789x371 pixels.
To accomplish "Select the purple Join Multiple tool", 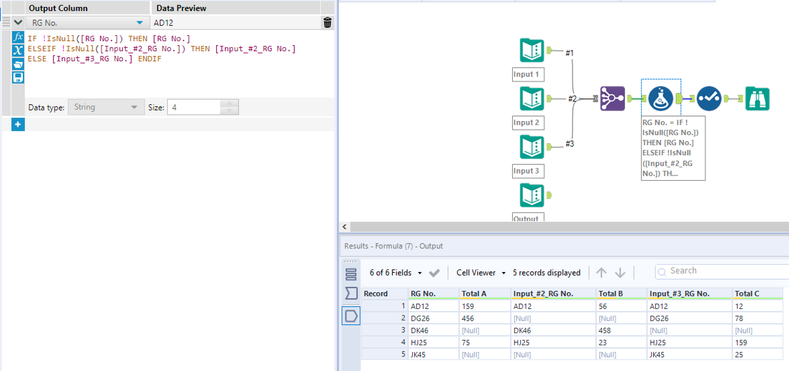I will (612, 99).
